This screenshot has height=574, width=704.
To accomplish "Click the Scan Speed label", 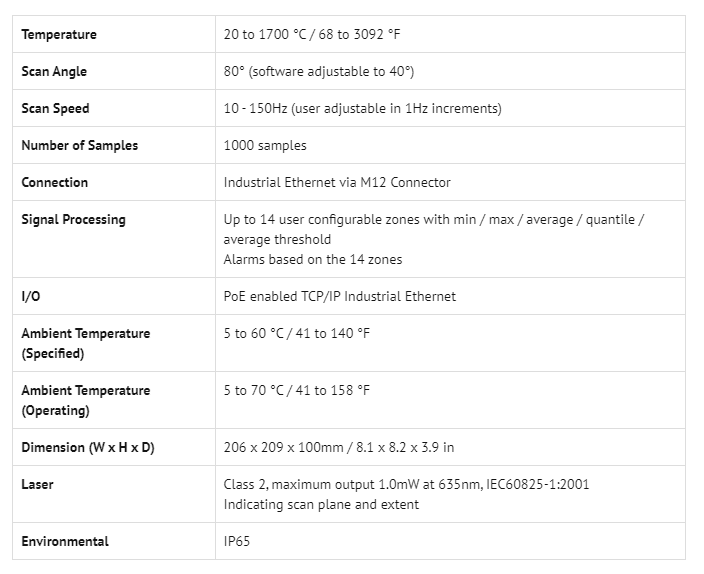I will (x=55, y=109).
